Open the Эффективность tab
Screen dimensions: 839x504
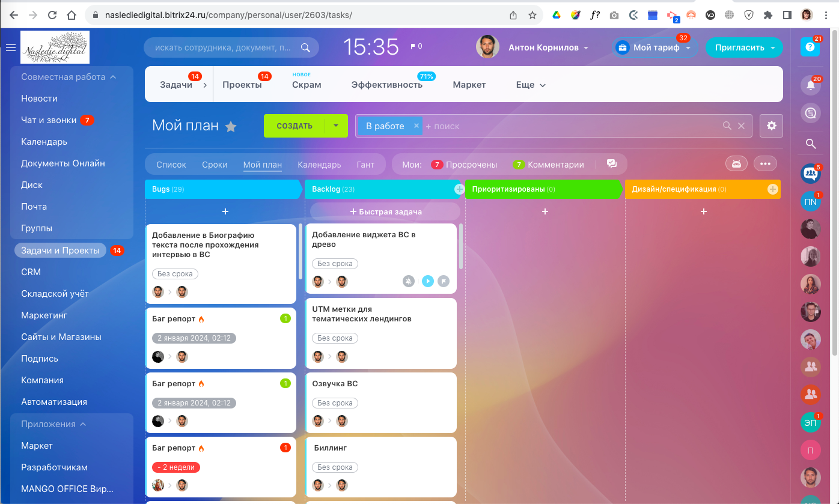point(386,85)
